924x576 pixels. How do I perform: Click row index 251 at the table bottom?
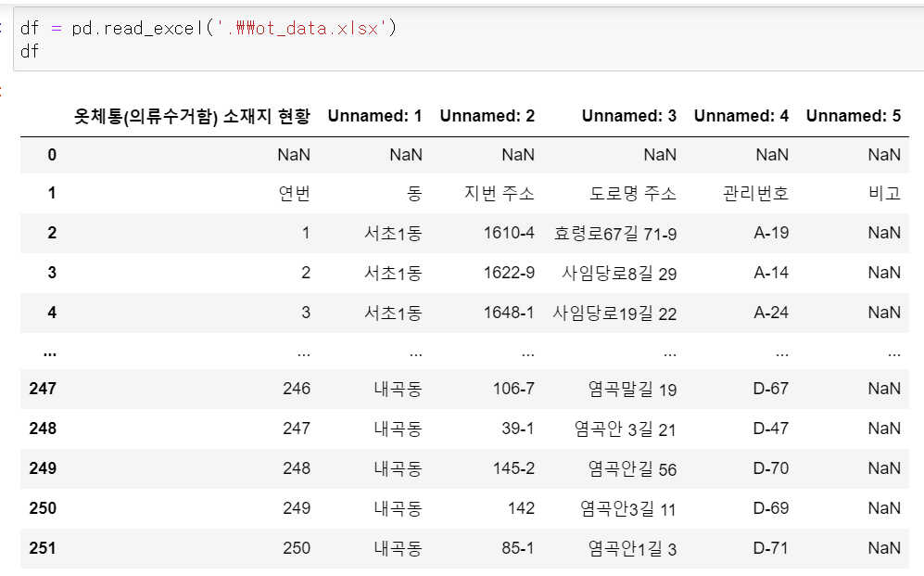click(44, 547)
